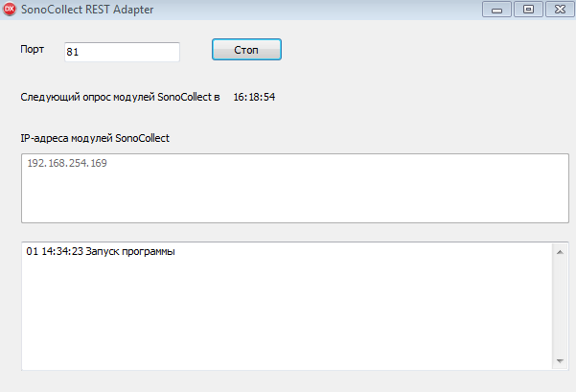Click the log scrollbar up arrow

[x=560, y=252]
